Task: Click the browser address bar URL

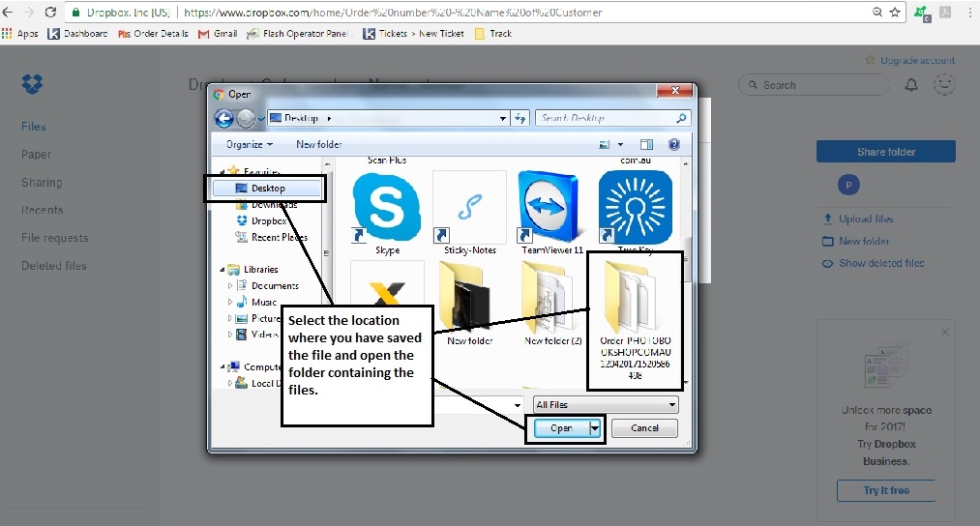Action: (x=393, y=12)
